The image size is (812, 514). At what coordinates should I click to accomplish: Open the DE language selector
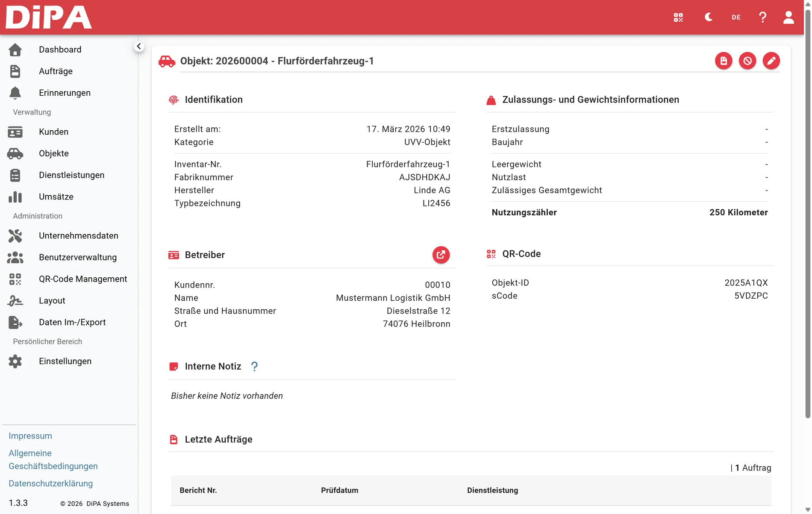pos(736,18)
